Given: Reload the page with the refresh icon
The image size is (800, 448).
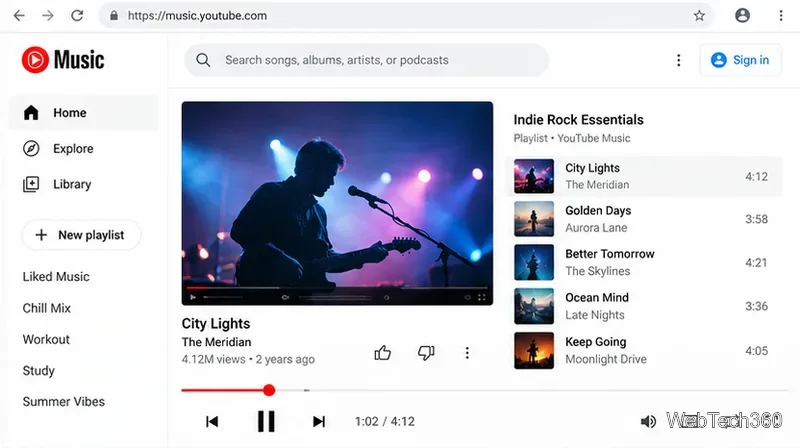Looking at the screenshot, I should point(77,15).
